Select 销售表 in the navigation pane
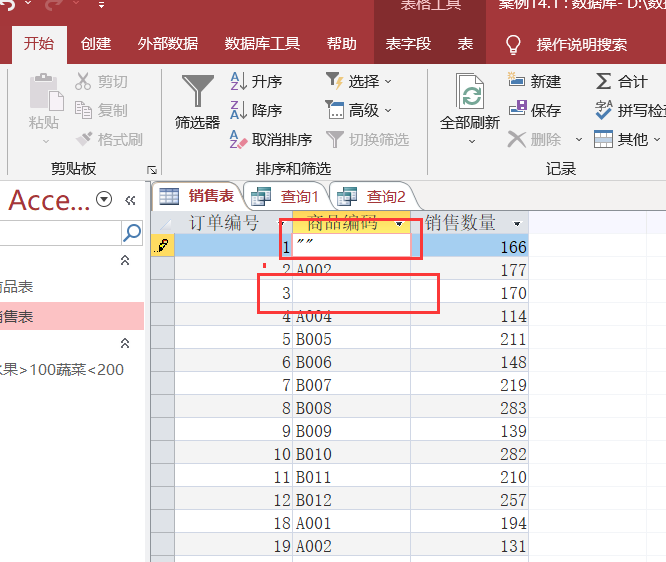 [x=71, y=316]
